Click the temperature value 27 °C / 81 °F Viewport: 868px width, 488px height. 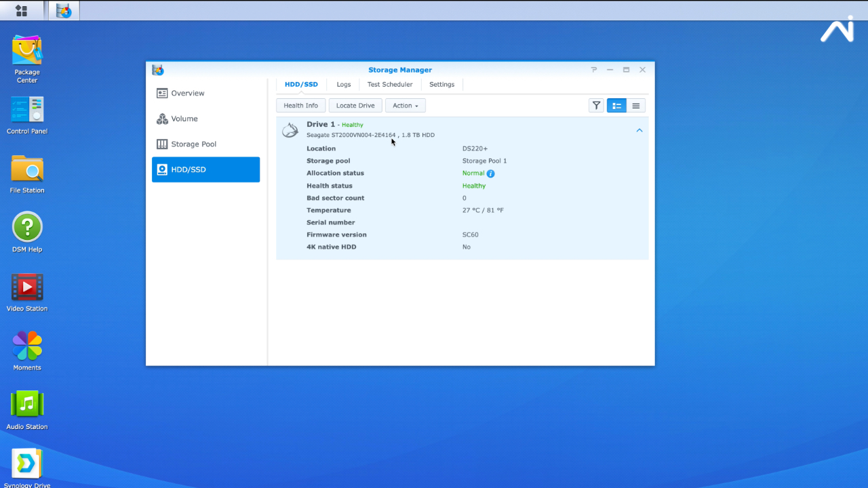click(483, 210)
